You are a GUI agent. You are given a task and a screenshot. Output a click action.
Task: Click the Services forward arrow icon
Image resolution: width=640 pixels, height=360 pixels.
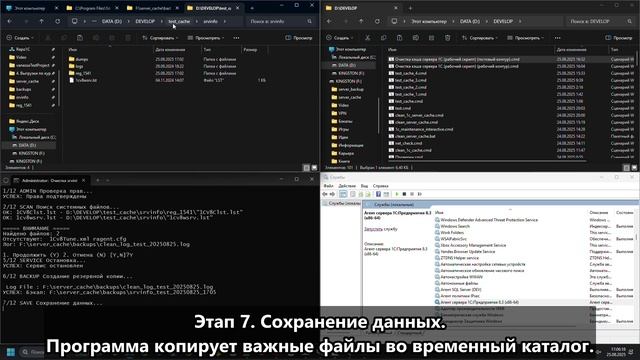pos(332,194)
